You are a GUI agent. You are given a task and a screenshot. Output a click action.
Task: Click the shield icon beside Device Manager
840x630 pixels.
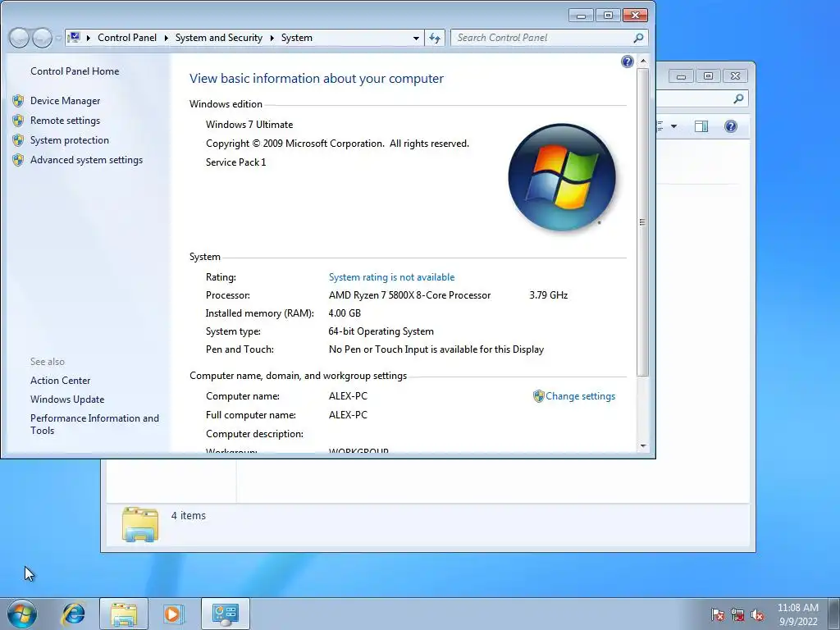pyautogui.click(x=18, y=101)
